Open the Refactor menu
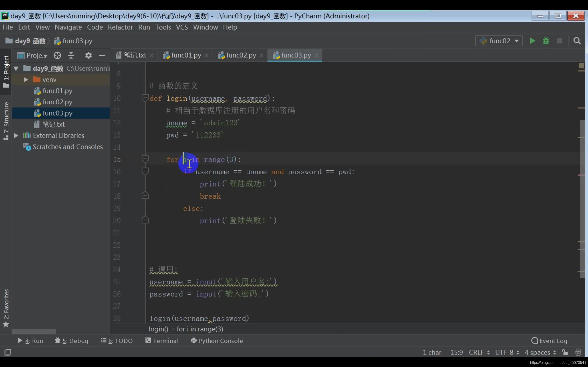 pyautogui.click(x=120, y=27)
